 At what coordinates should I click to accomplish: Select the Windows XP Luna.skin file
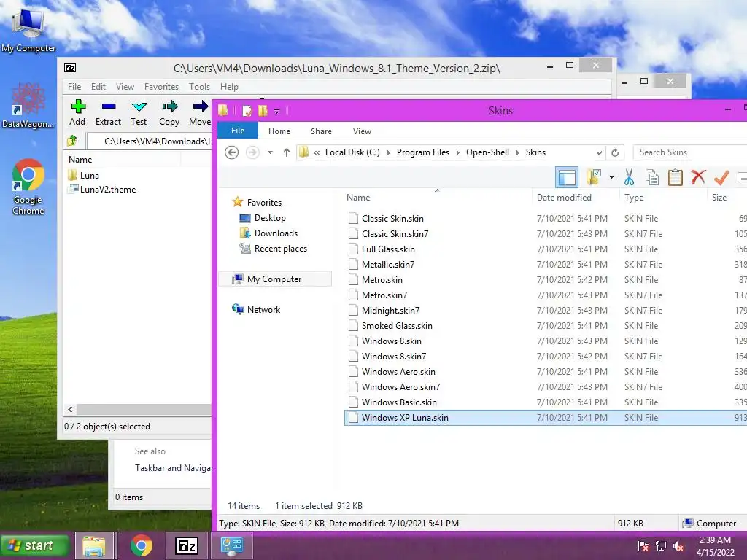546,418
